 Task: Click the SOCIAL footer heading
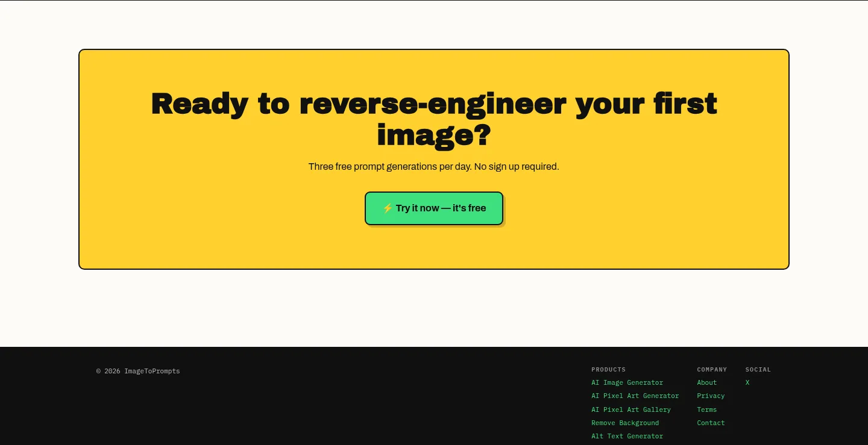(758, 369)
